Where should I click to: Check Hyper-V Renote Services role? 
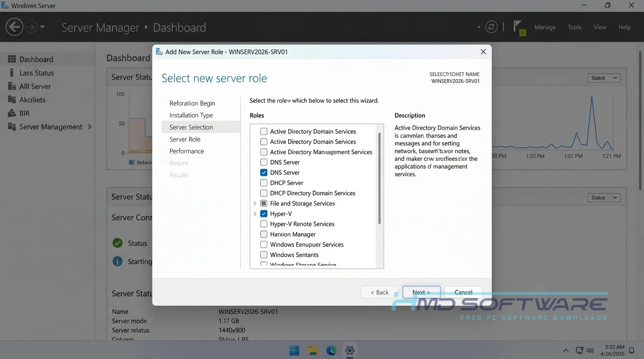pos(263,224)
